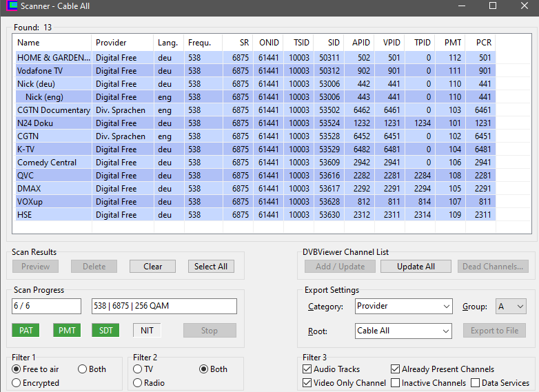Select Radio option in Filter 2
This screenshot has height=392, width=539.
pos(149,383)
